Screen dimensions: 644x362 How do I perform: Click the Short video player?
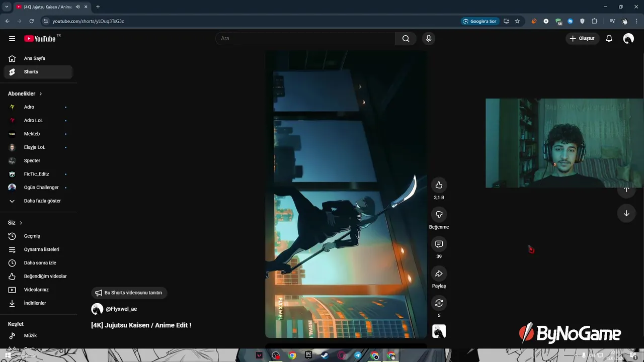[346, 194]
